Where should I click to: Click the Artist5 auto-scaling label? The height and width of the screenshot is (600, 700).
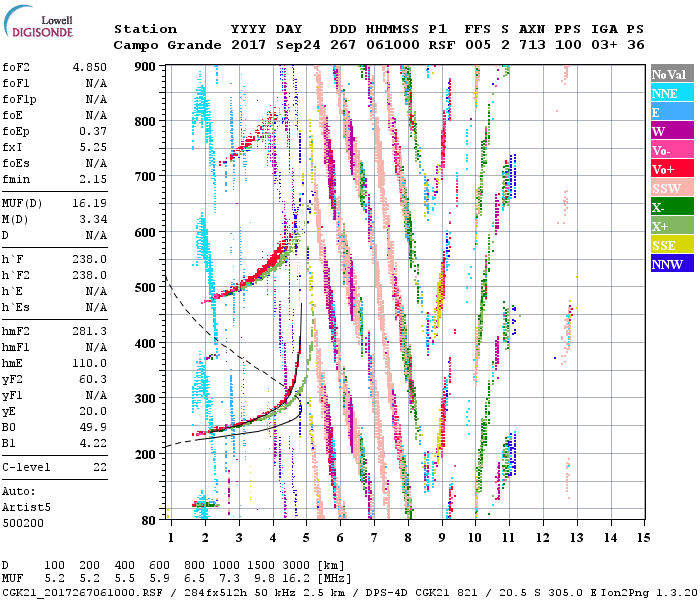click(x=26, y=508)
